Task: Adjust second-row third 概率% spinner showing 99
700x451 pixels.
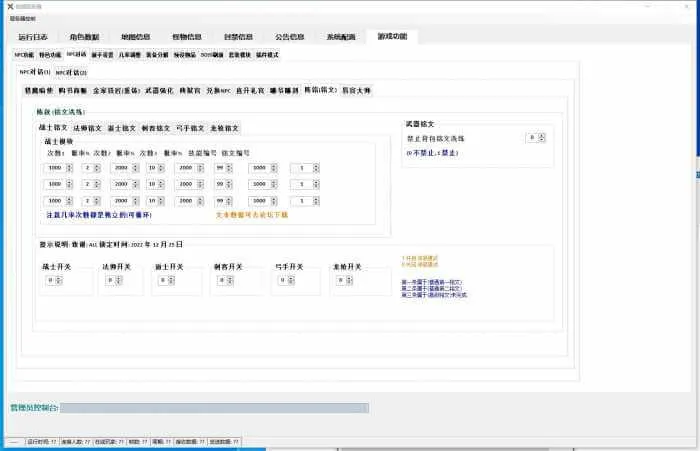Action: pyautogui.click(x=224, y=184)
